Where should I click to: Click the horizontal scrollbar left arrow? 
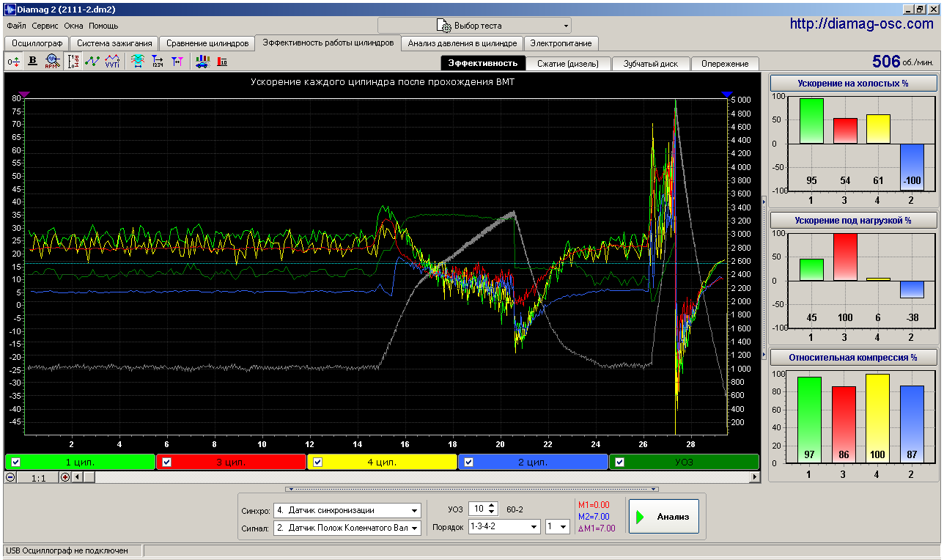point(75,477)
